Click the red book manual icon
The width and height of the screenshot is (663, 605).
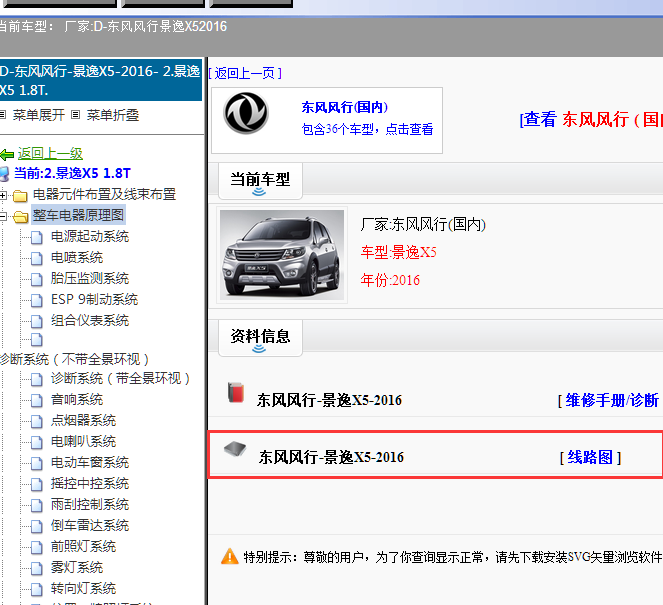click(x=236, y=392)
